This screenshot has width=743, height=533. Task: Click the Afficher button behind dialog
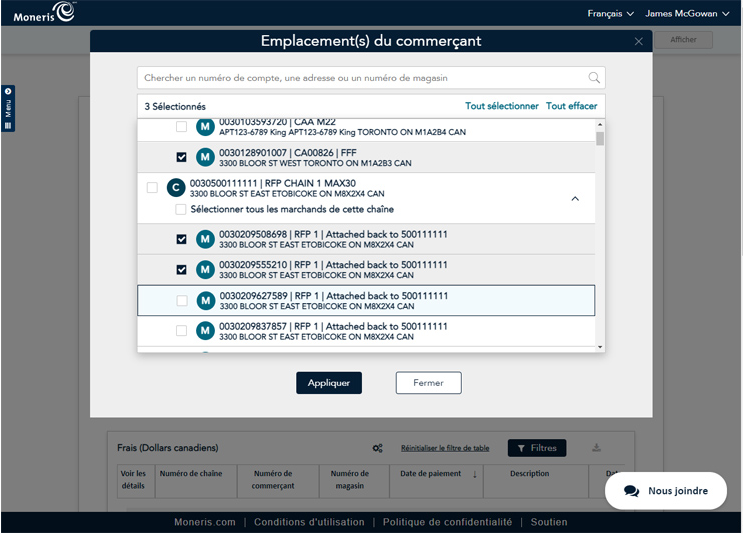[683, 40]
